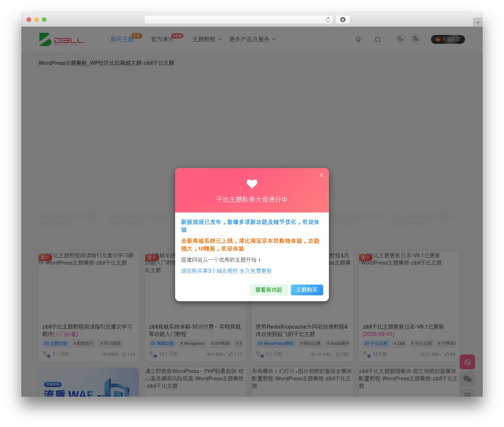Select the 子比主题 category tag
Viewport: 504px width, 427px height.
pos(376,343)
